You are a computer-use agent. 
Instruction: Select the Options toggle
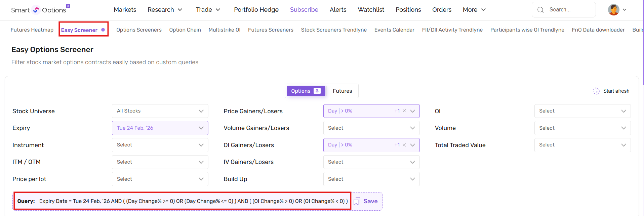pyautogui.click(x=306, y=91)
